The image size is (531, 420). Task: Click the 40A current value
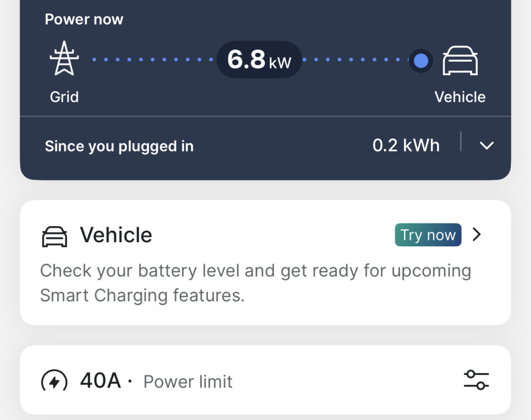tap(101, 381)
